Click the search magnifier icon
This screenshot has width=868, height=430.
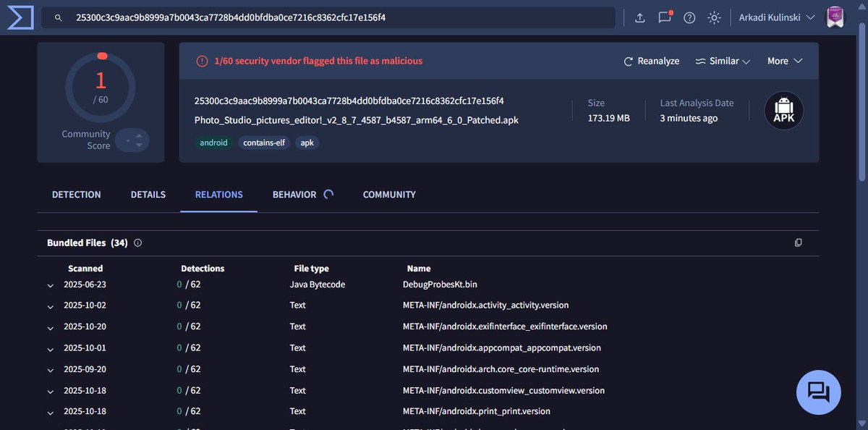pos(59,17)
